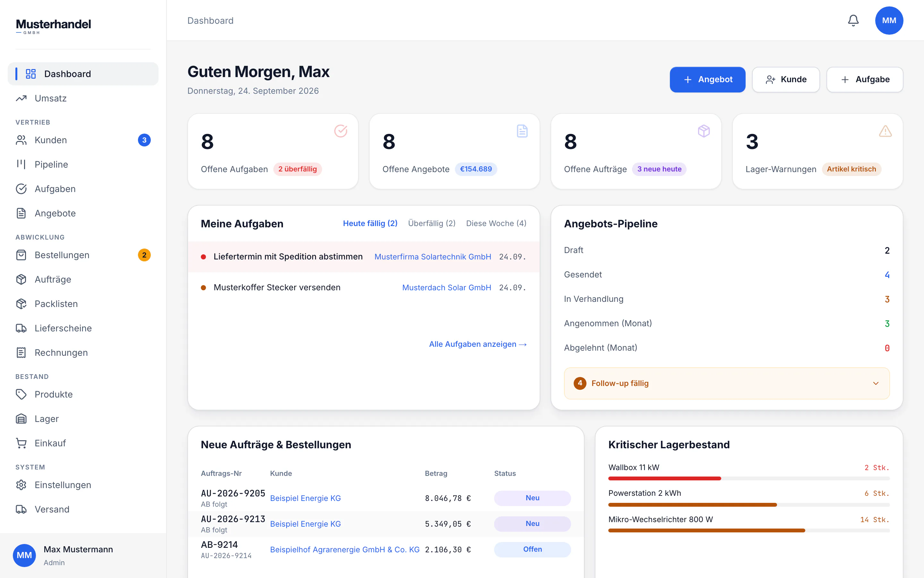The width and height of the screenshot is (924, 578).
Task: Open the MM user avatar in header
Action: point(889,21)
